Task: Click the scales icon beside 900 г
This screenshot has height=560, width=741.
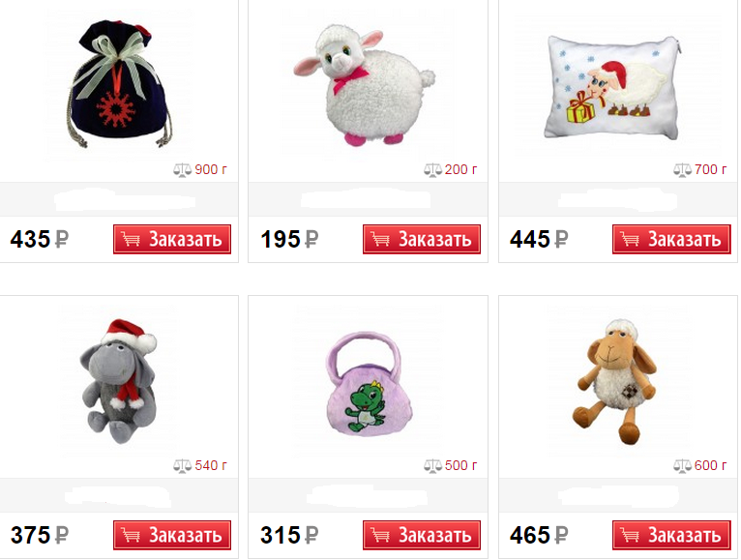Action: tap(183, 169)
